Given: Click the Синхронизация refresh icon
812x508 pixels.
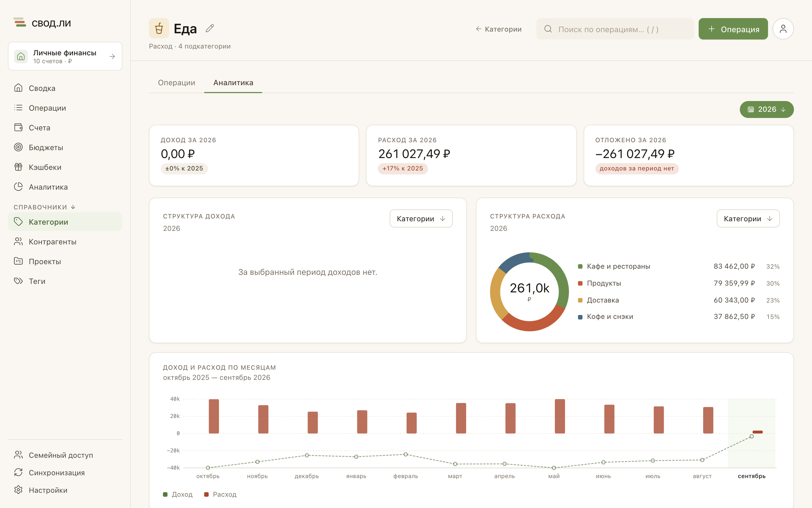Looking at the screenshot, I should tap(18, 472).
